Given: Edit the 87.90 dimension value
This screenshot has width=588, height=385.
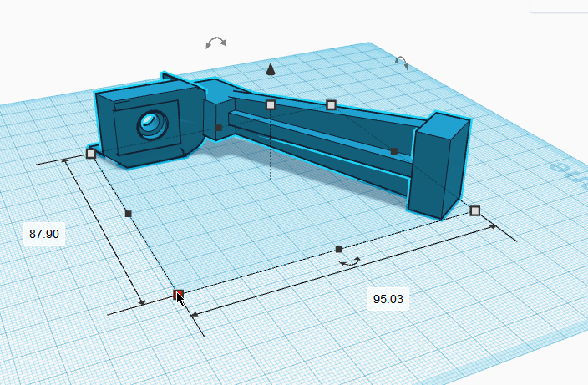Looking at the screenshot, I should tap(44, 234).
